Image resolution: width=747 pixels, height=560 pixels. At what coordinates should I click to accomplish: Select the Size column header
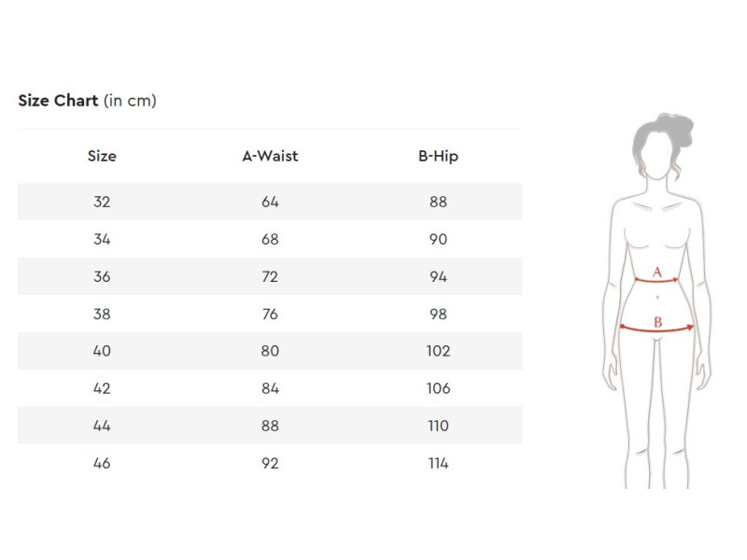102,156
